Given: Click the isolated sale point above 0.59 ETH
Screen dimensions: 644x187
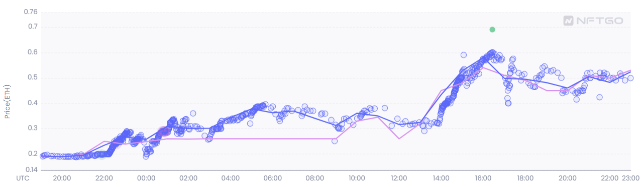Looking at the screenshot, I should (464, 55).
